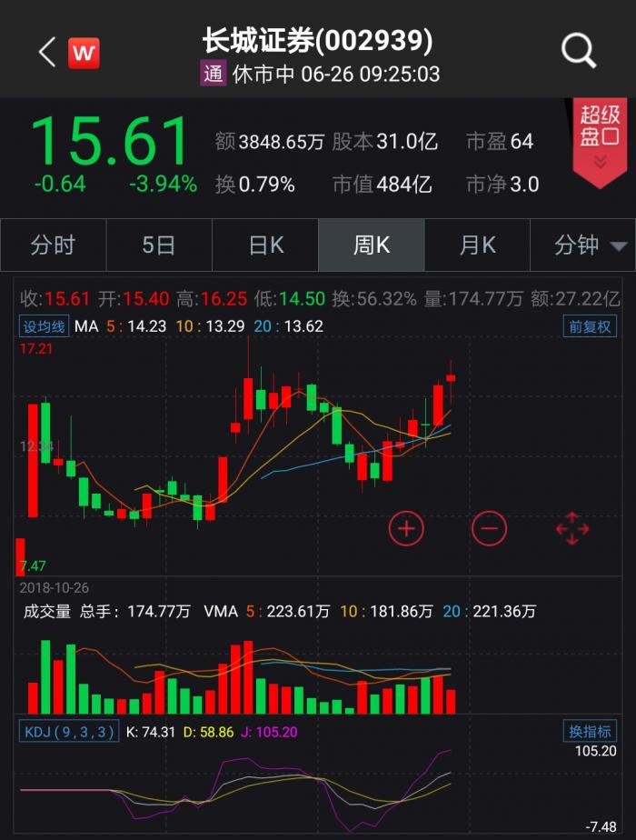Tap the VMA 5: 223.61万 value
This screenshot has width=636, height=840.
[x=287, y=612]
